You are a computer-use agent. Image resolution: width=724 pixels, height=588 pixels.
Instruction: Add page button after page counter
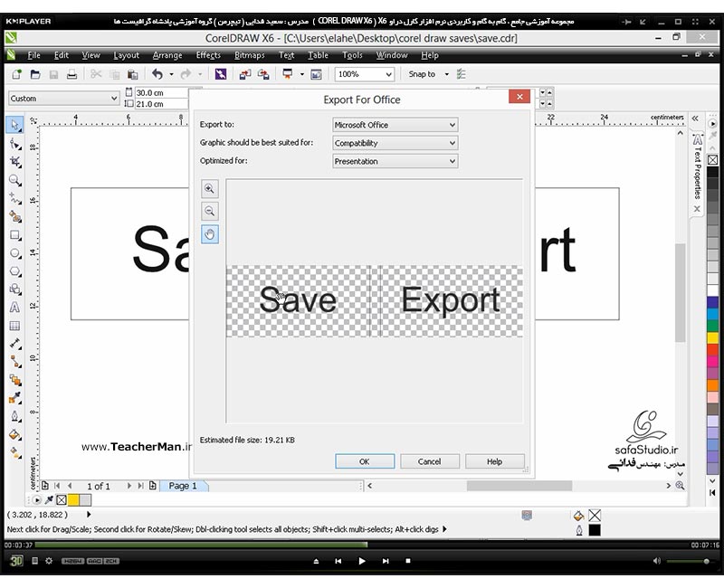click(x=152, y=486)
